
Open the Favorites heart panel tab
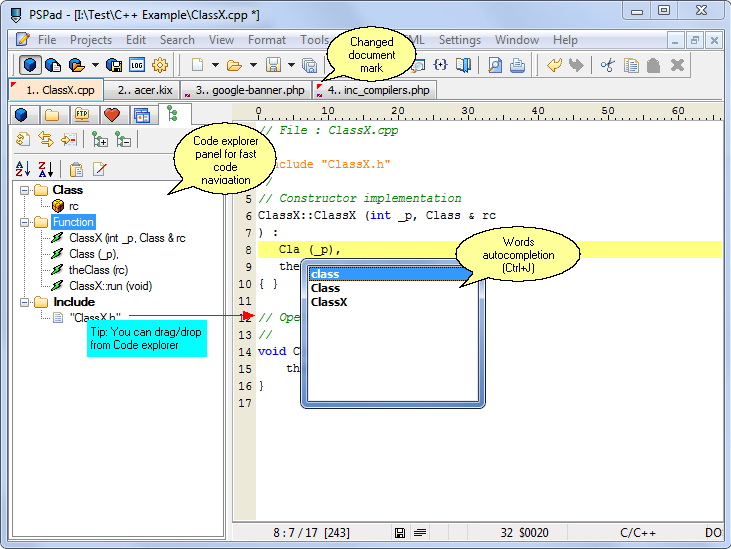[x=111, y=115]
